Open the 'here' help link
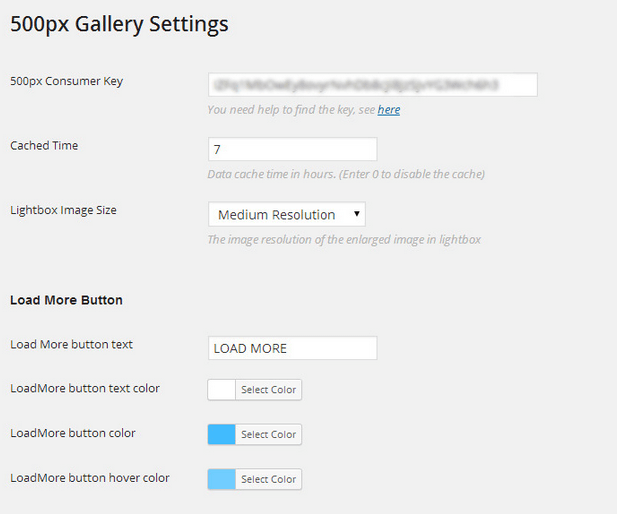The image size is (617, 514). [389, 109]
